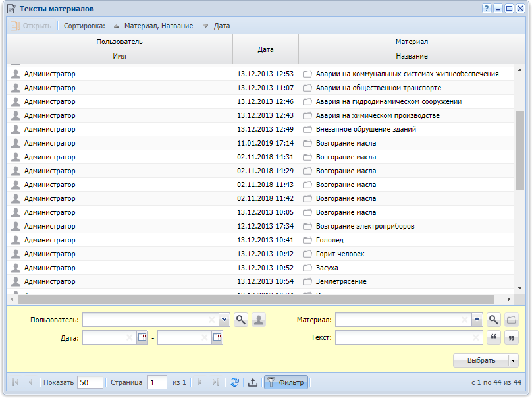Open calendar for start date

click(x=142, y=337)
